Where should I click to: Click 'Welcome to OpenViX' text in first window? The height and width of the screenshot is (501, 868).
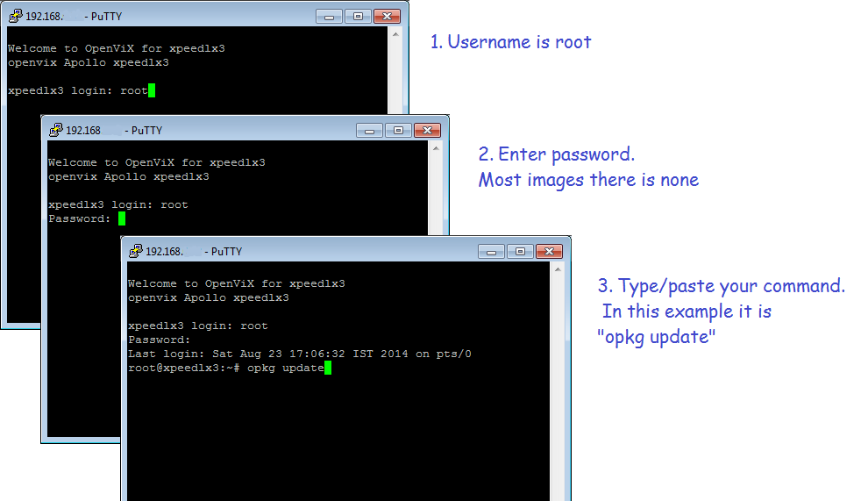click(117, 48)
